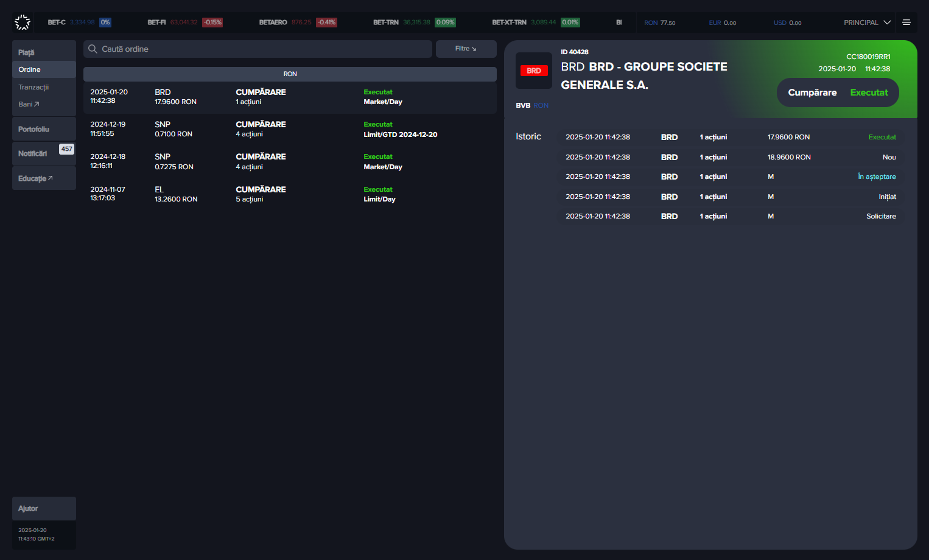Click the BET-TRN index ticker
Viewport: 929px width, 560px height.
[x=414, y=23]
